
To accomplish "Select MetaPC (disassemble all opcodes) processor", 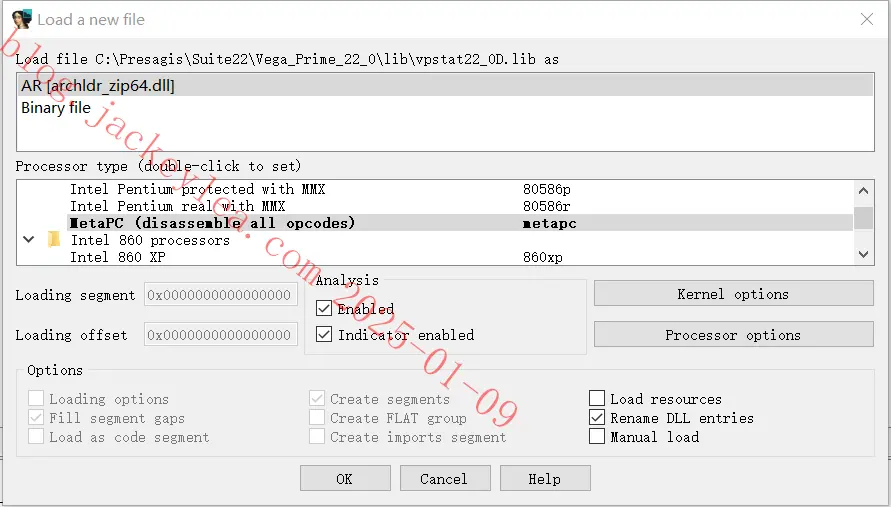I will click(x=460, y=223).
